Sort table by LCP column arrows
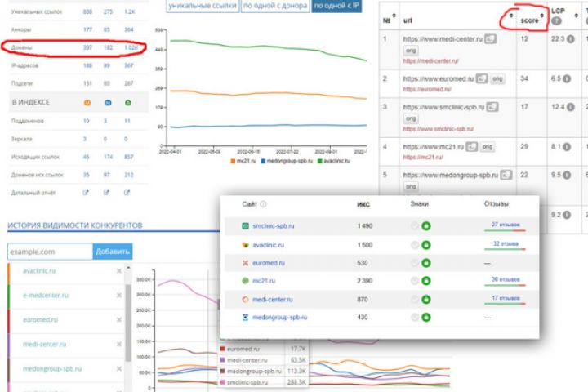 point(577,16)
